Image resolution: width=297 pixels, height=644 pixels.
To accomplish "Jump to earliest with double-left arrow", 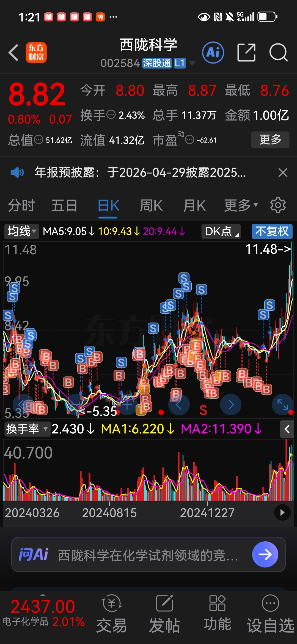I will tap(23, 405).
